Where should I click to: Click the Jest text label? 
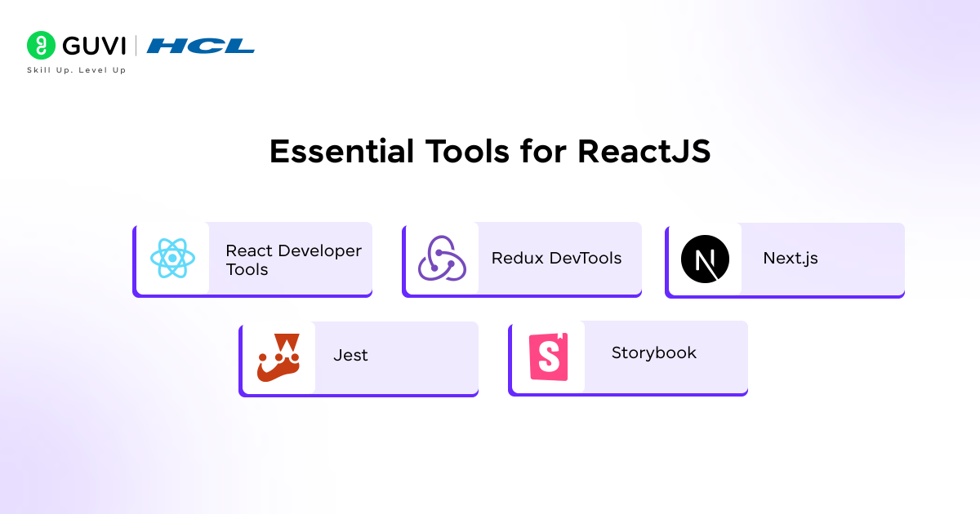350,355
